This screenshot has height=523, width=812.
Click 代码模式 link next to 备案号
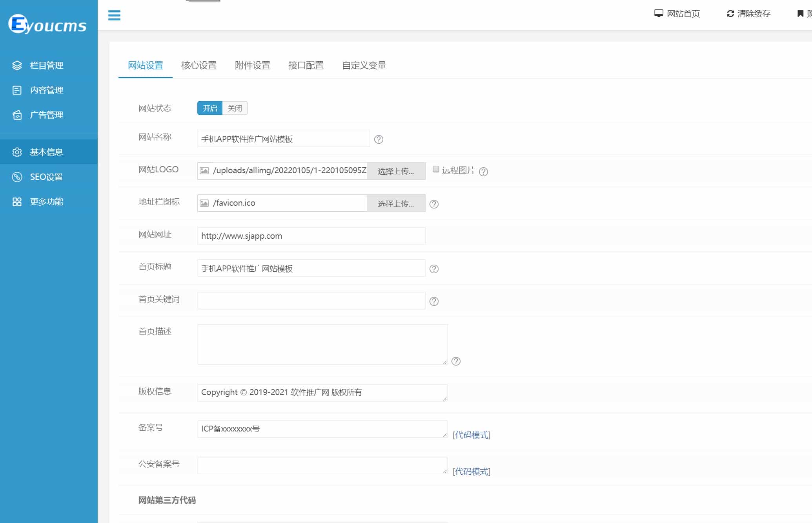(472, 435)
